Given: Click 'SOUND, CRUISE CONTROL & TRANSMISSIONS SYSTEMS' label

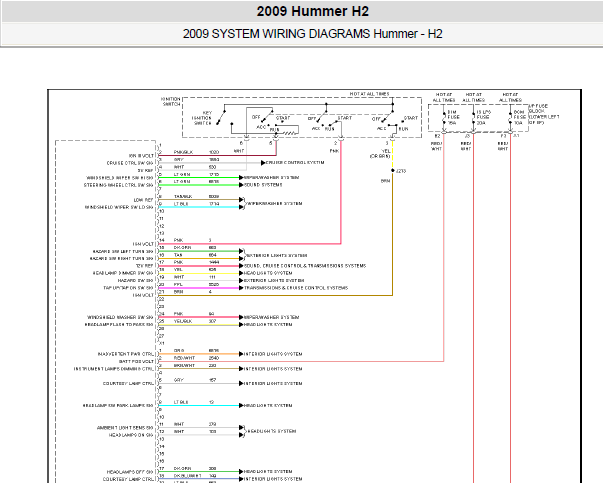Looking at the screenshot, I should [305, 266].
